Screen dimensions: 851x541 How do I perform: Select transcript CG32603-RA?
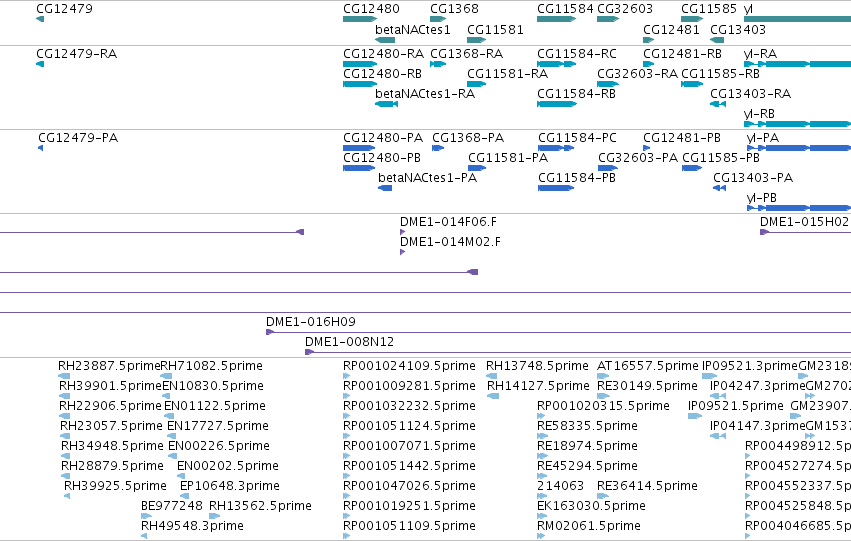pyautogui.click(x=637, y=74)
